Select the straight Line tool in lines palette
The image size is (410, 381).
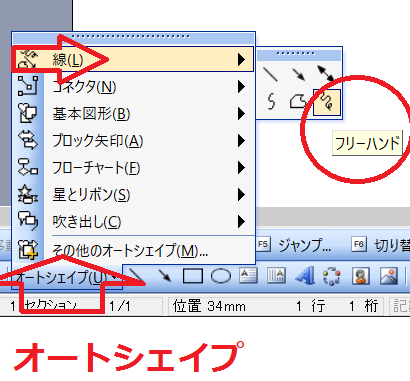click(271, 74)
